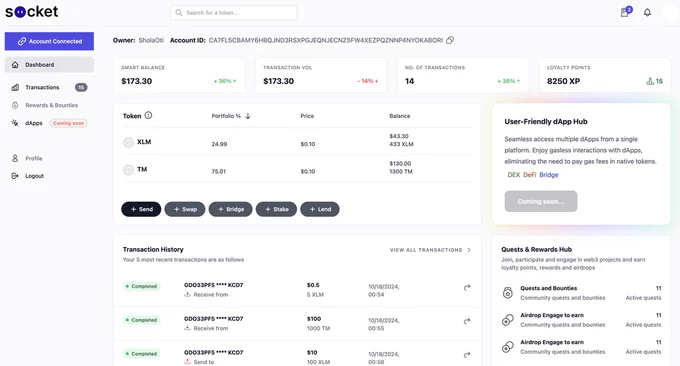Focus the Search for a token field
This screenshot has width=680, height=366.
point(234,13)
